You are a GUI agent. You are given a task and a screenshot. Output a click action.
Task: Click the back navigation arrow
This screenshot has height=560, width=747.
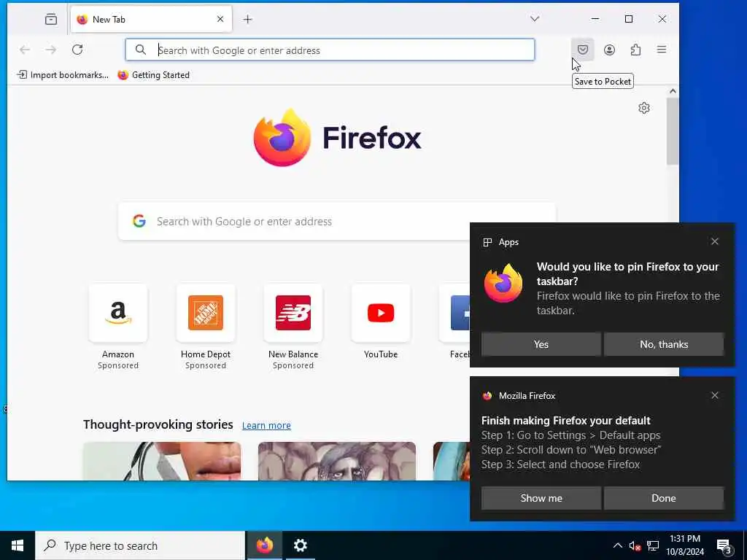pyautogui.click(x=25, y=50)
